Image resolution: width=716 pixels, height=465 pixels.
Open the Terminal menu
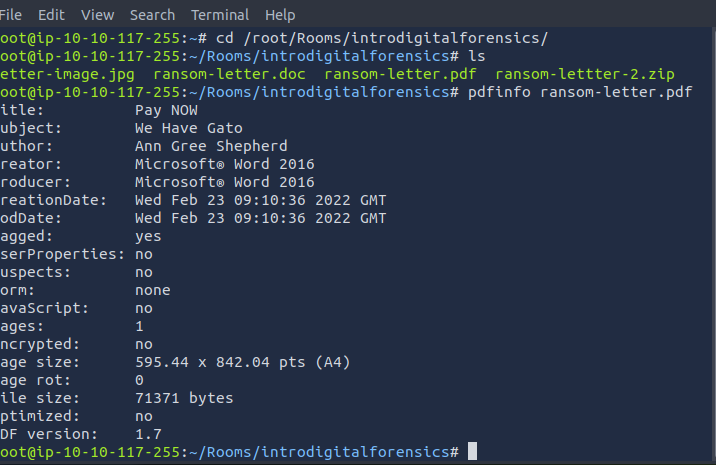pyautogui.click(x=220, y=15)
